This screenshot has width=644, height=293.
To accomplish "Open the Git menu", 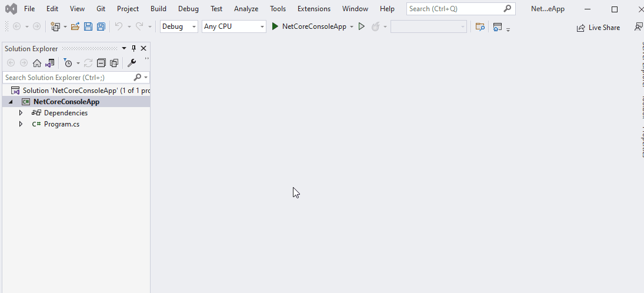I will tap(101, 9).
